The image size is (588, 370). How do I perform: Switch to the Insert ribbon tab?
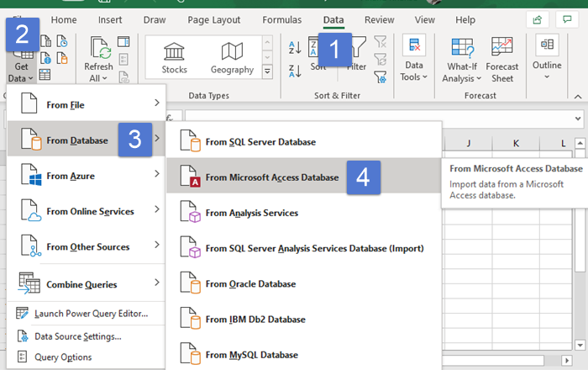110,20
